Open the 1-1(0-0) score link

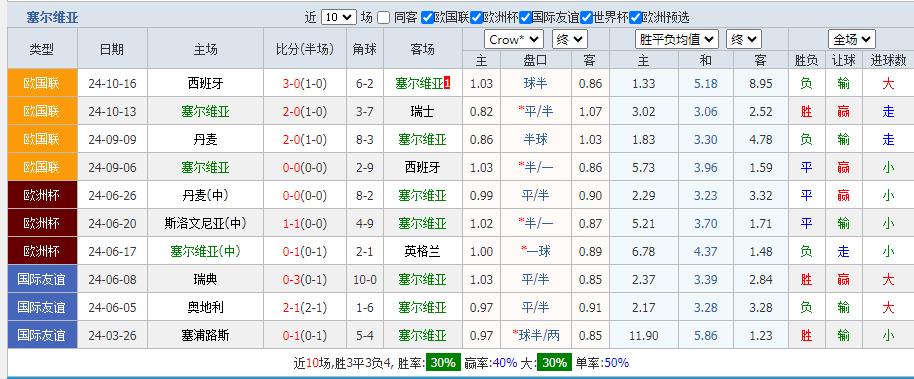pos(305,223)
